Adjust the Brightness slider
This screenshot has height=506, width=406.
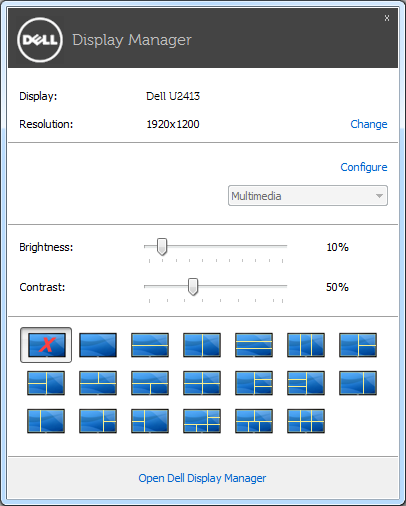162,247
